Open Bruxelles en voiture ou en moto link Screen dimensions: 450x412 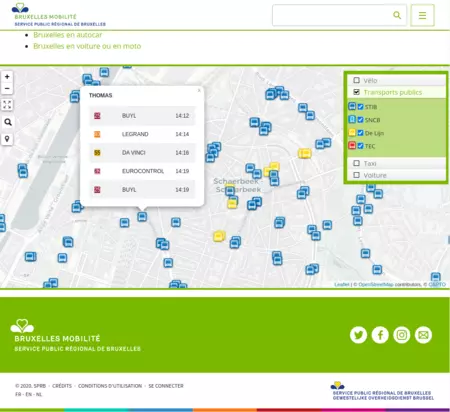pos(87,46)
